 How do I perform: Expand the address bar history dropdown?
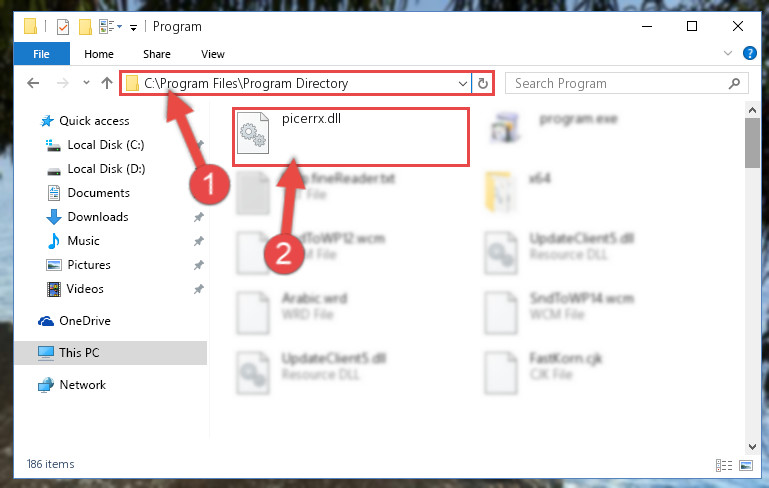(462, 83)
